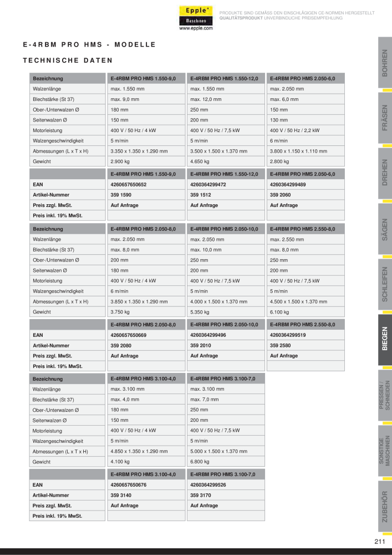The image size is (392, 555).
Task: Select the ZUBEHÖR side tab
Action: coord(385,507)
